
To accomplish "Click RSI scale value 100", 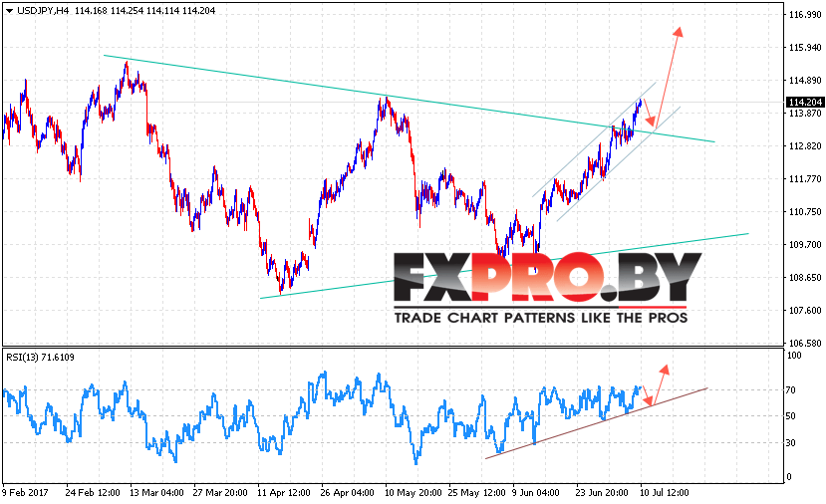I will point(794,356).
